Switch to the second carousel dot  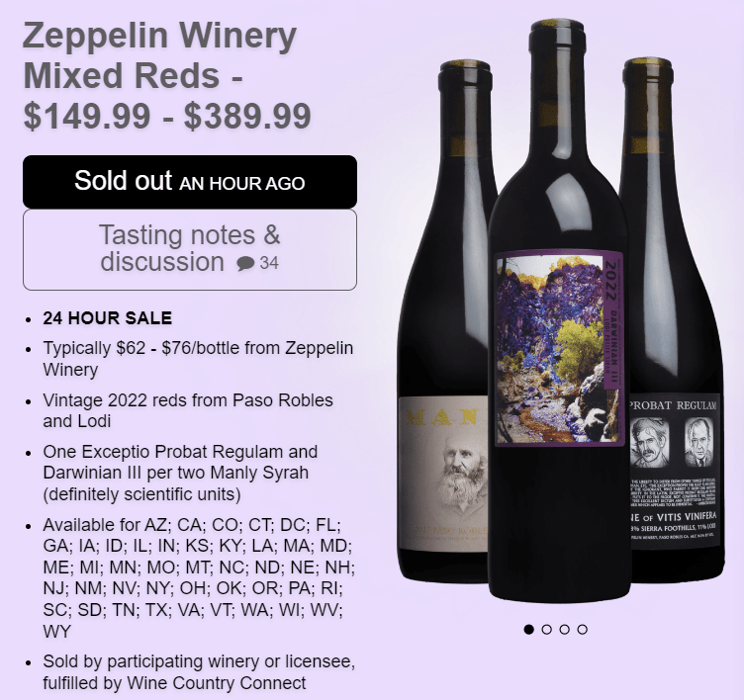(x=547, y=629)
